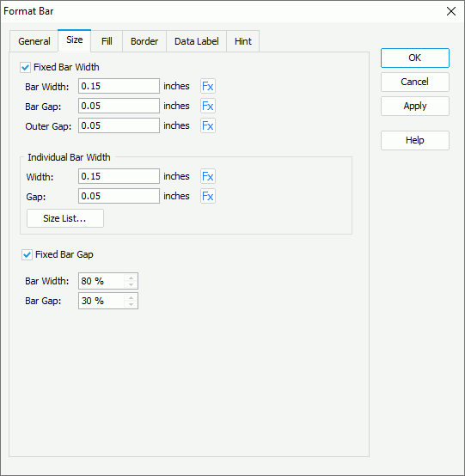This screenshot has height=476, width=465.
Task: Switch to the General tab
Action: 34,41
